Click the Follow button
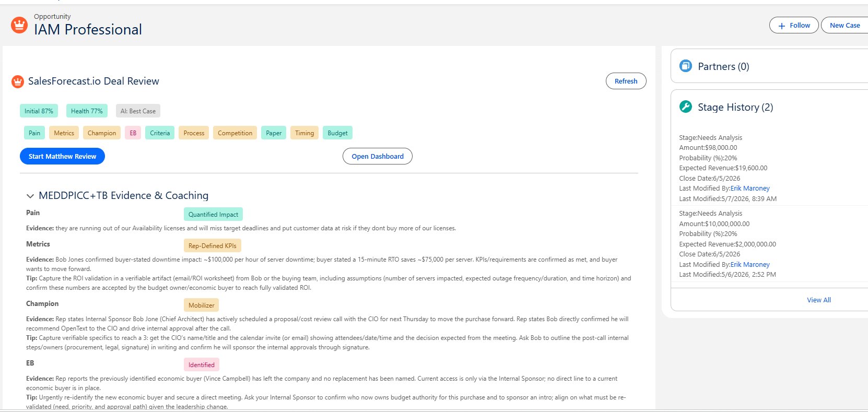This screenshot has width=868, height=412. click(794, 25)
